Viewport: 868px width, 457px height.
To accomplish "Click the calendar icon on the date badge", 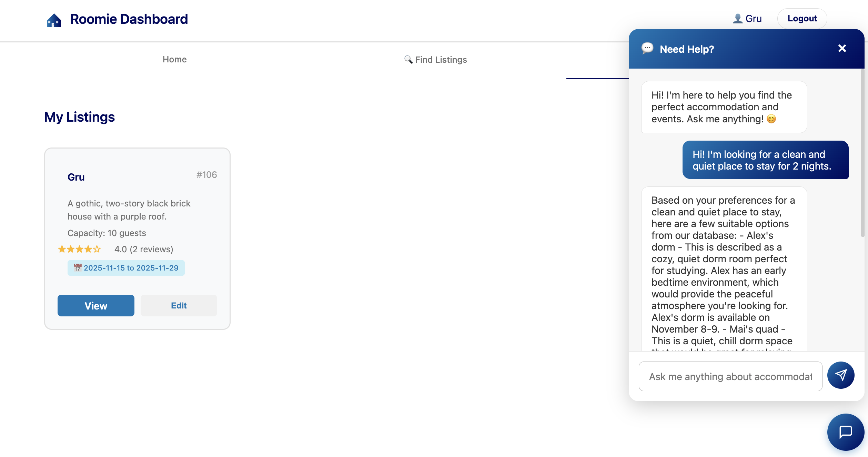I will (78, 268).
